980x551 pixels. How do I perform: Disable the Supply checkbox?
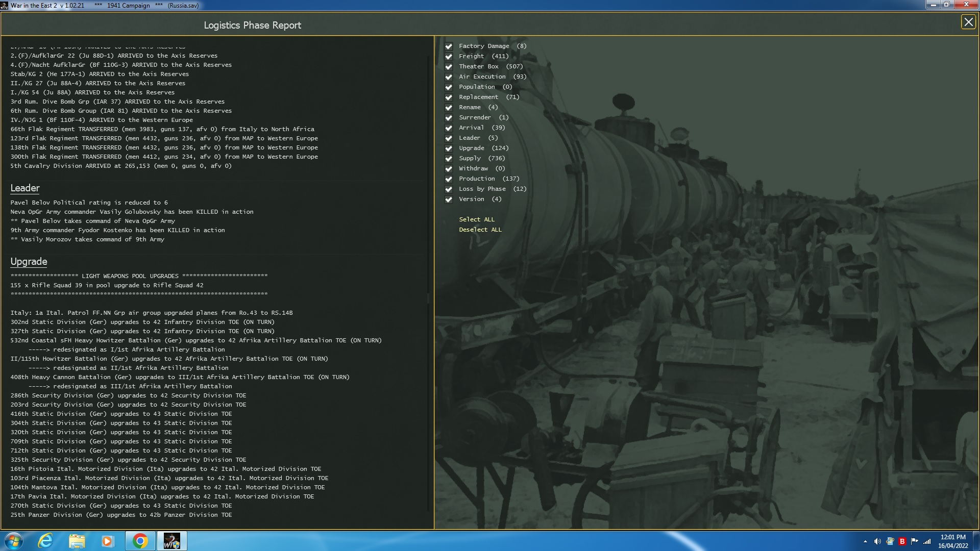pos(449,159)
